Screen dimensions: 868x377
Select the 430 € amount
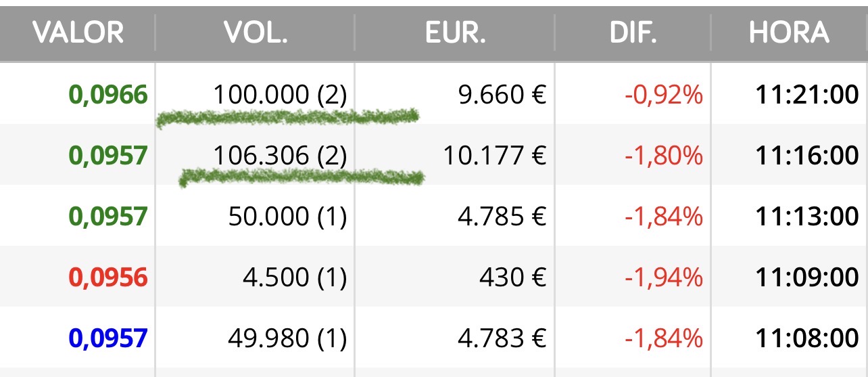(514, 277)
